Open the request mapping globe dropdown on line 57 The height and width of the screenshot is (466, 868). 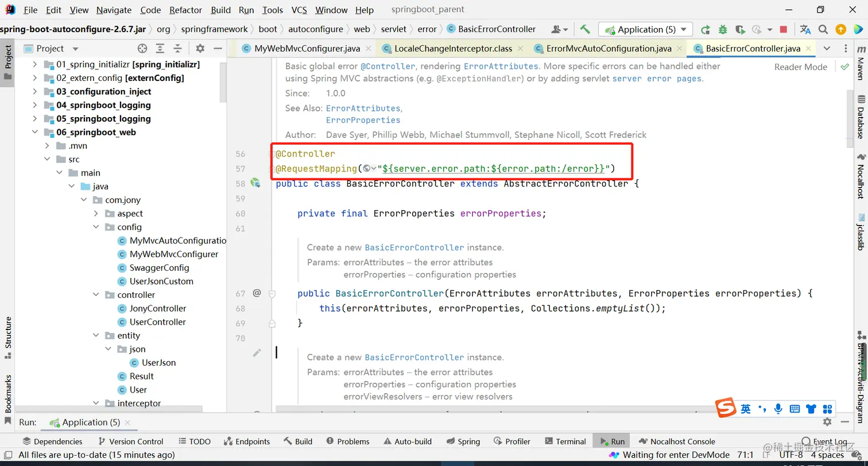[370, 169]
